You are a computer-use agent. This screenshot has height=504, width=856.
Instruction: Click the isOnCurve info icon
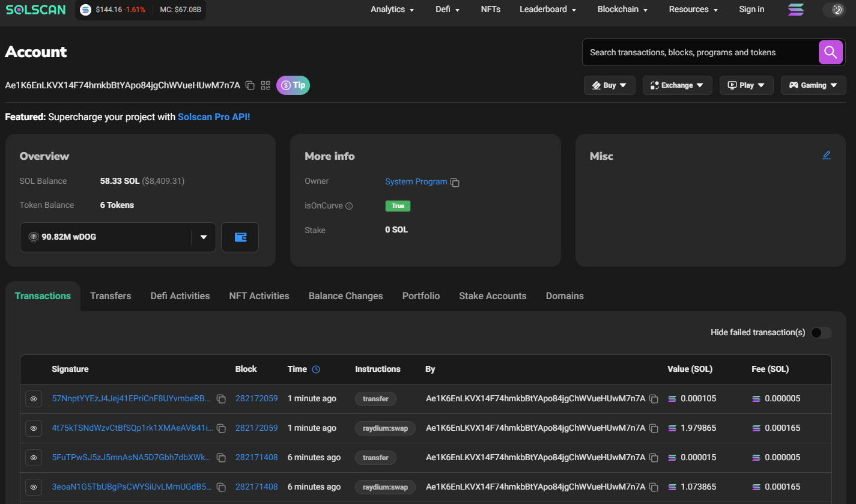349,206
